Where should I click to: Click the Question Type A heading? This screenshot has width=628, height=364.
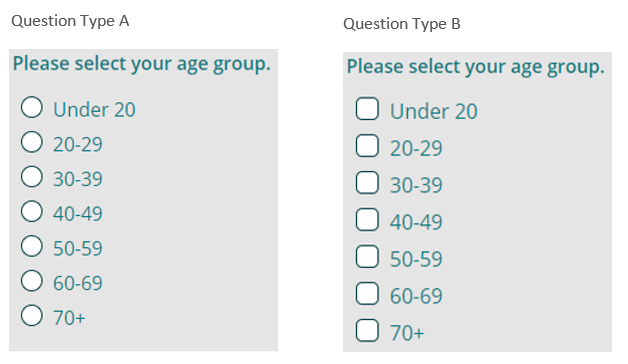tap(70, 21)
